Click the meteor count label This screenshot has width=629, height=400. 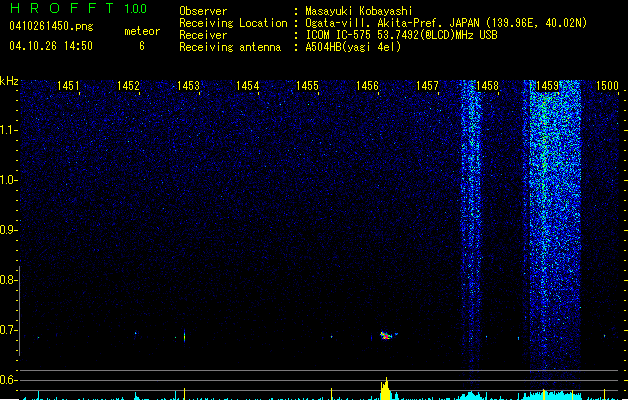[142, 31]
